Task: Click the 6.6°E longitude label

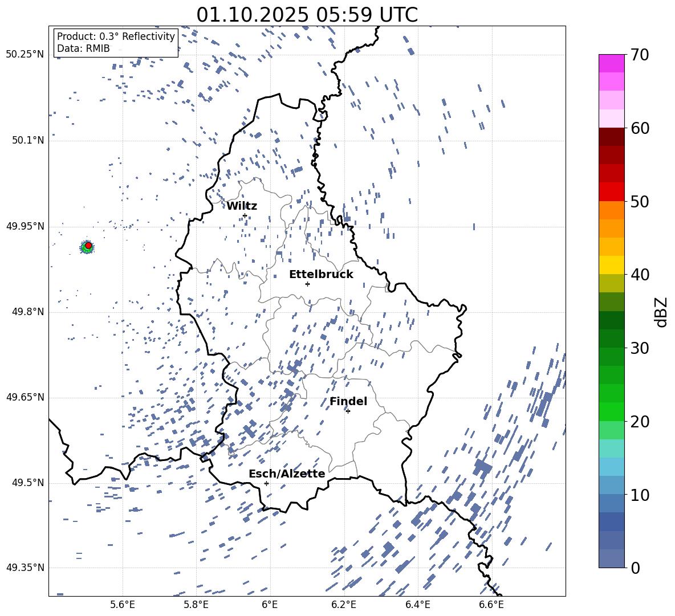Action: (491, 605)
